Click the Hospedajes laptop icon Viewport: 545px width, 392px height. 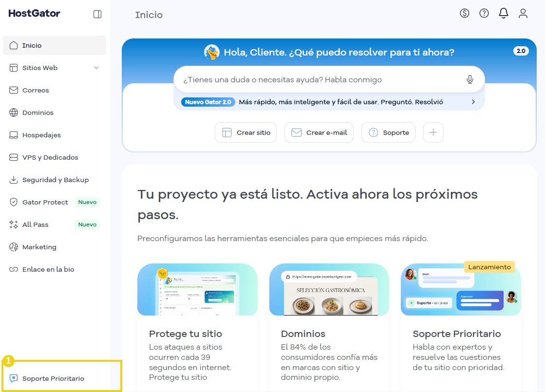[x=14, y=135]
